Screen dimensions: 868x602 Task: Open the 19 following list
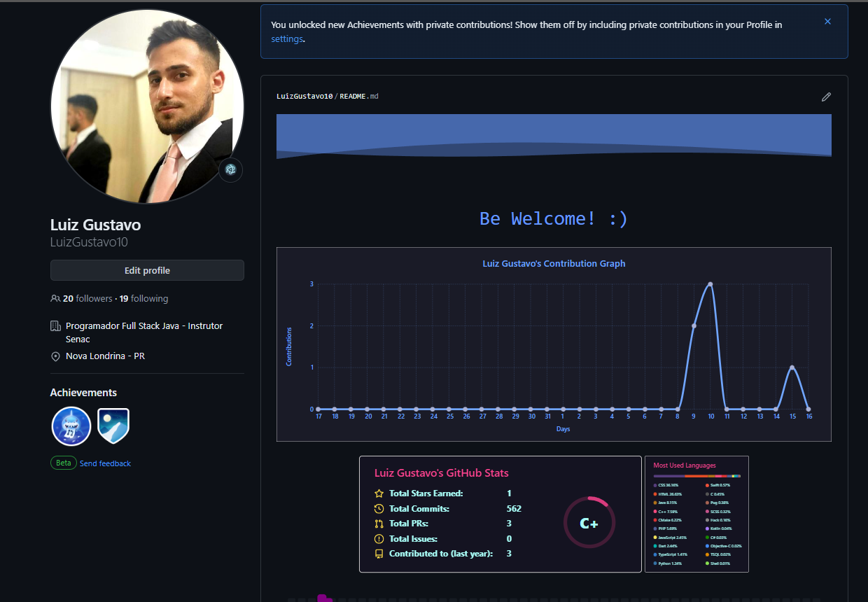tap(143, 298)
